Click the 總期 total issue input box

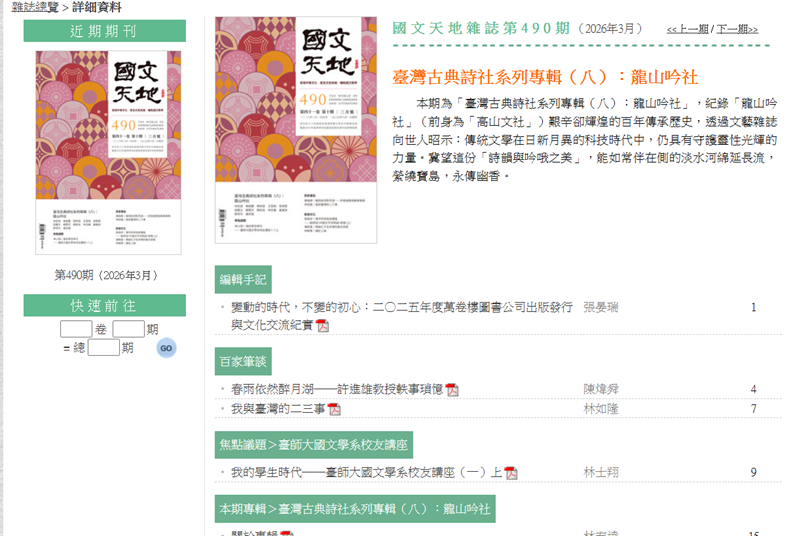[104, 348]
